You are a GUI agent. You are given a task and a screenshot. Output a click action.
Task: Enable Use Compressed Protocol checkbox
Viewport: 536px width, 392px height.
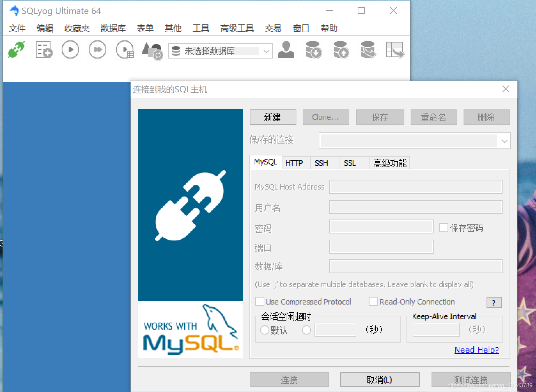tap(260, 301)
